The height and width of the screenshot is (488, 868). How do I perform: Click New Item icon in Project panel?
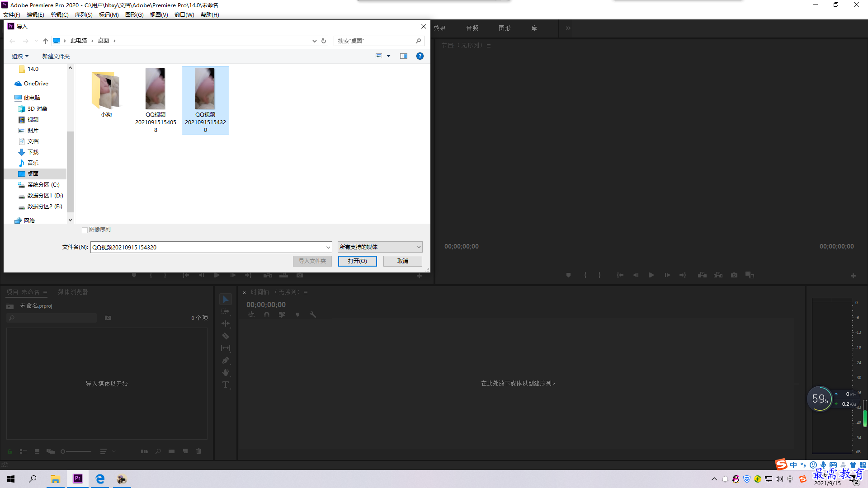(x=185, y=451)
